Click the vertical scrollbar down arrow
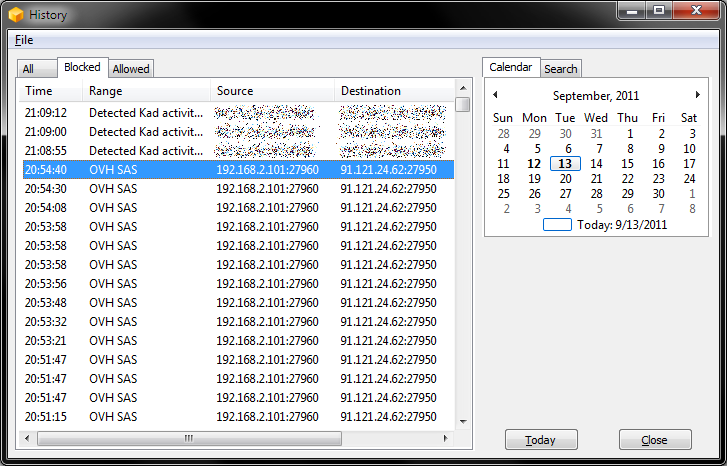 coord(463,422)
